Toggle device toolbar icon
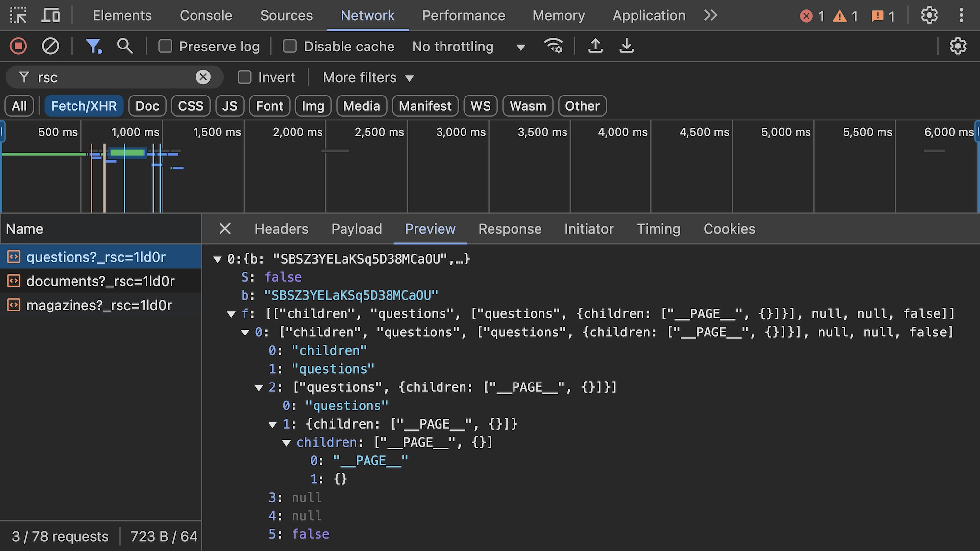 pyautogui.click(x=50, y=16)
